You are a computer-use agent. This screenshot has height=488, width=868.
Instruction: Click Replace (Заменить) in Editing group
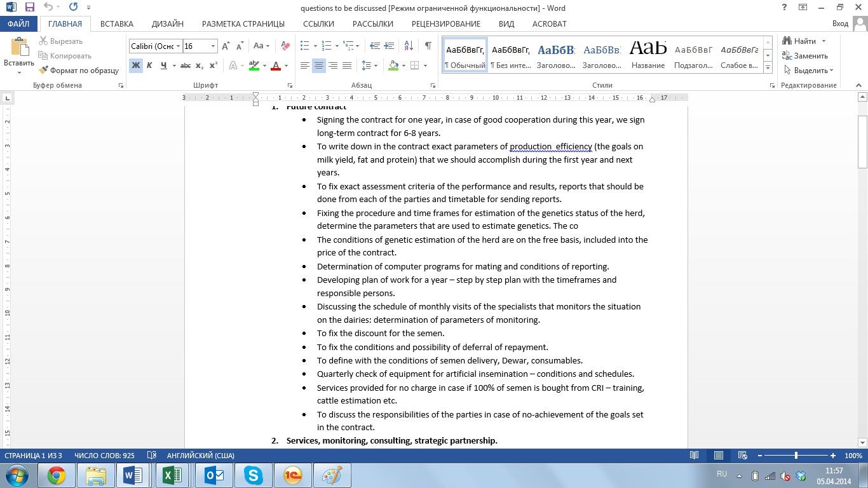click(806, 56)
